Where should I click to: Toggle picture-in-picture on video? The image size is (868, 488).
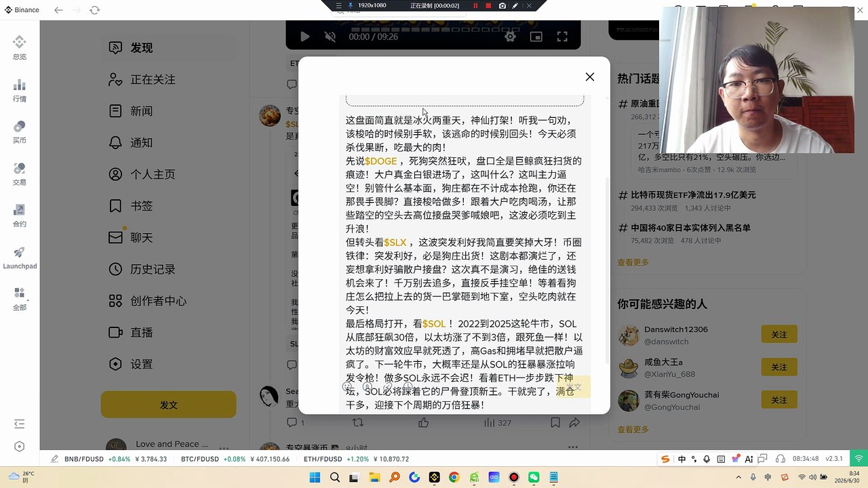pyautogui.click(x=536, y=37)
